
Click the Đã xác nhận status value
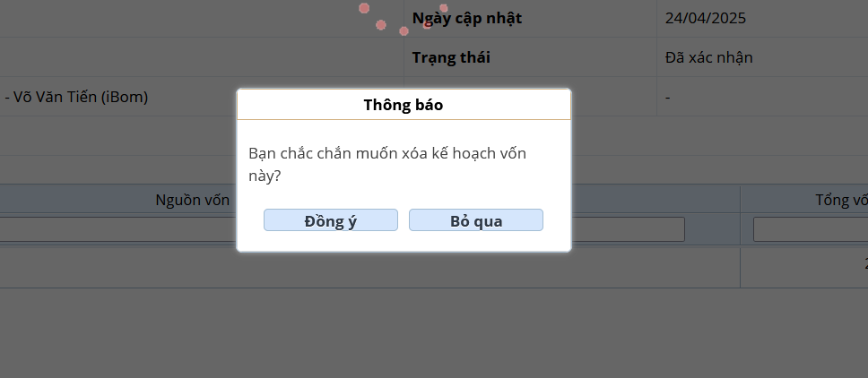coord(708,57)
